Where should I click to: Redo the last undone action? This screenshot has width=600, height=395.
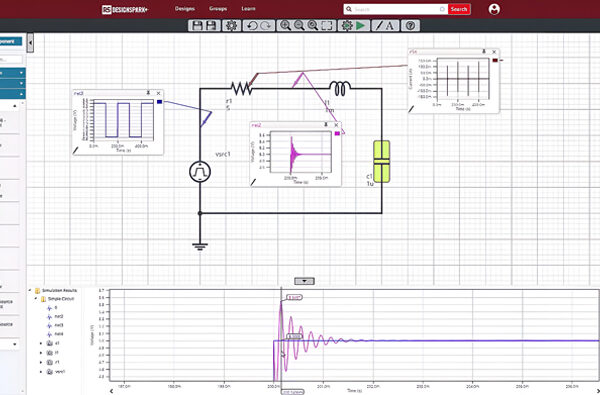266,26
